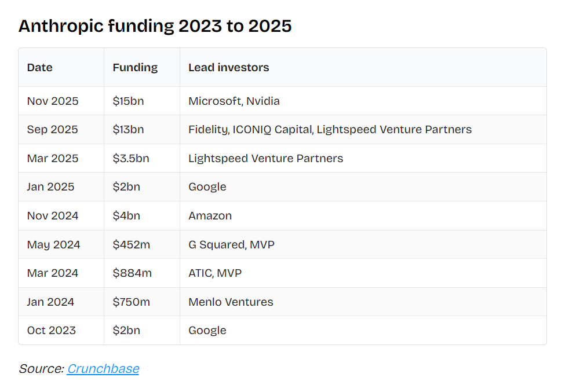The width and height of the screenshot is (569, 392).
Task: Click the Jan 2025 date cell
Action: coord(50,186)
